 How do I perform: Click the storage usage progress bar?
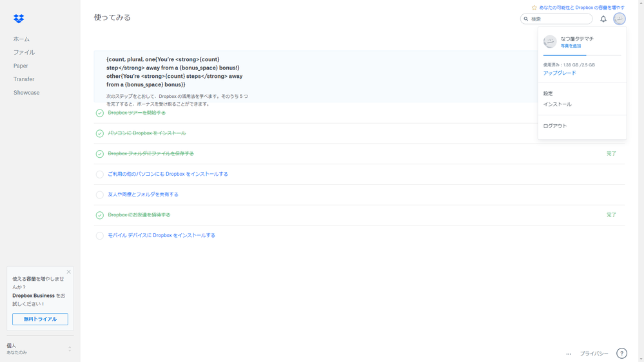581,55
